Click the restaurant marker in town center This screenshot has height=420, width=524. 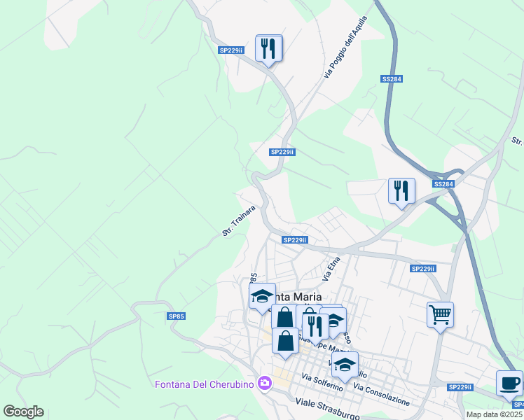tap(315, 328)
